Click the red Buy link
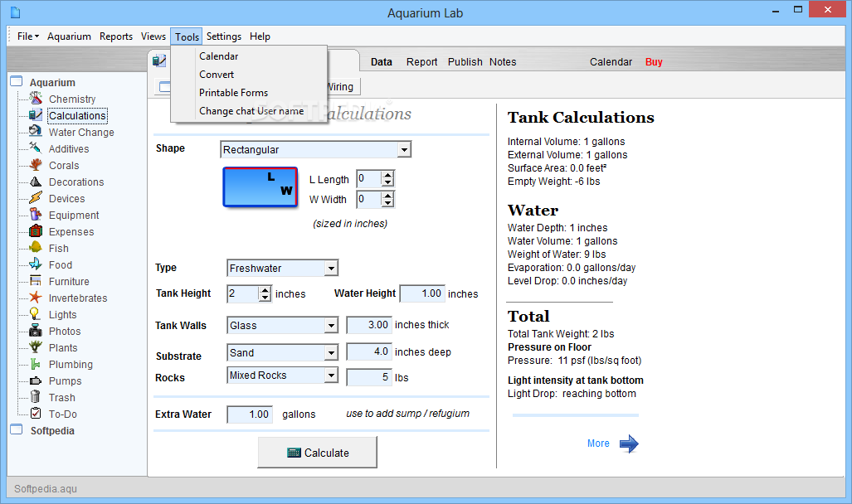The height and width of the screenshot is (504, 852). click(654, 62)
